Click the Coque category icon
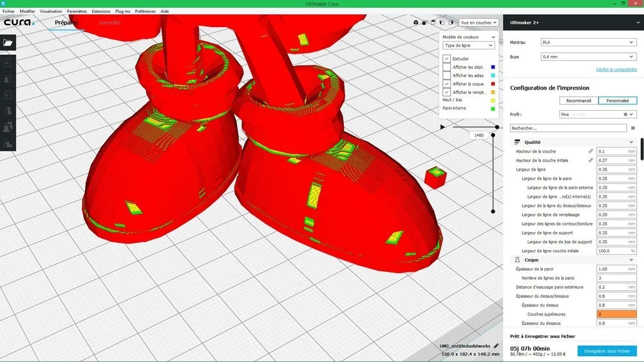Screen dimensions: 644x362 point(517,260)
